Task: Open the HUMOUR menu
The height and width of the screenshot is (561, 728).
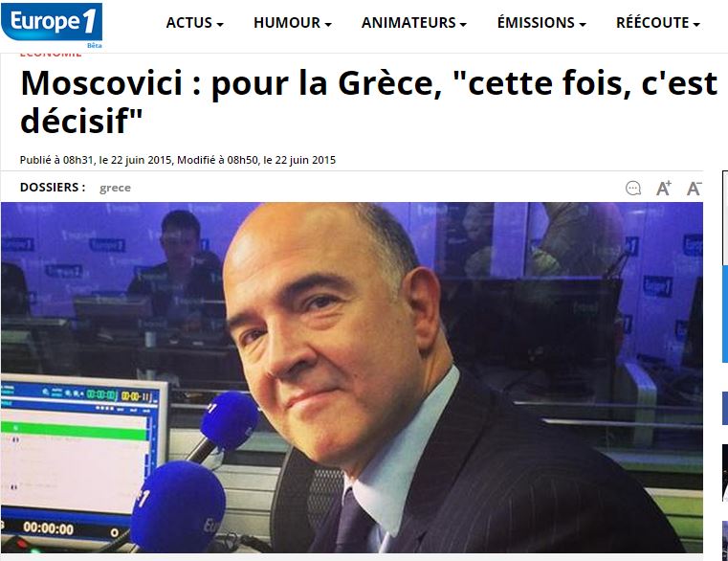Action: pyautogui.click(x=293, y=23)
